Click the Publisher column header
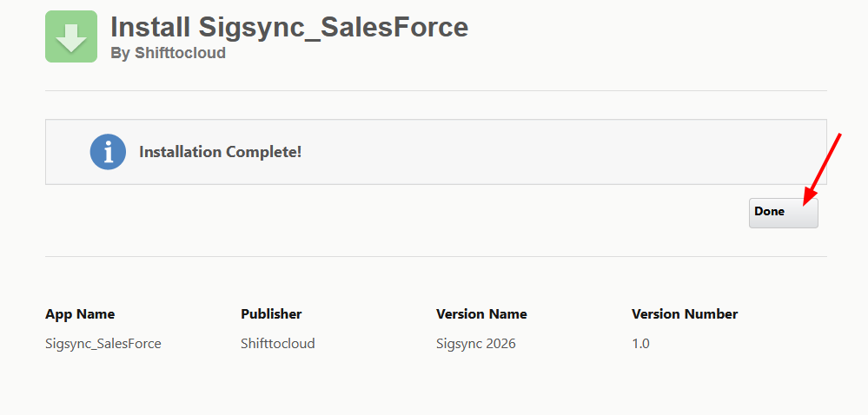Screen dimensions: 868x415 click(x=271, y=314)
